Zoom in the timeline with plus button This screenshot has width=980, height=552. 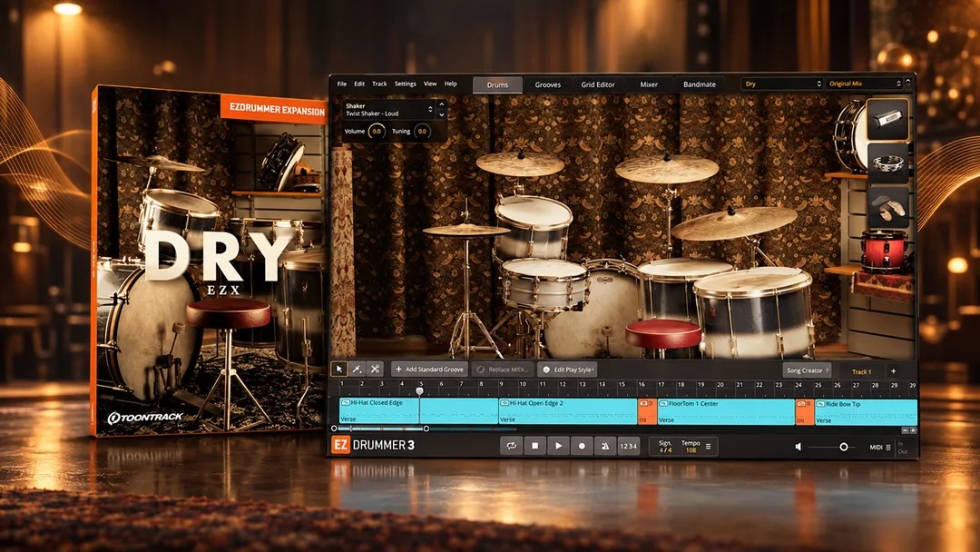pyautogui.click(x=913, y=430)
